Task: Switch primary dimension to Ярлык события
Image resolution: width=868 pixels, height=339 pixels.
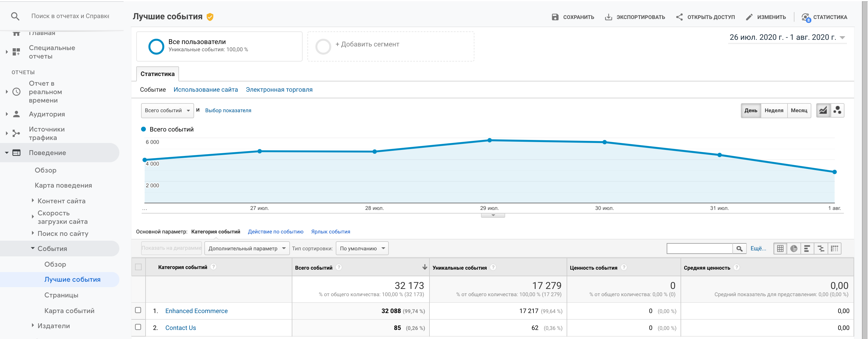Action: click(x=331, y=232)
